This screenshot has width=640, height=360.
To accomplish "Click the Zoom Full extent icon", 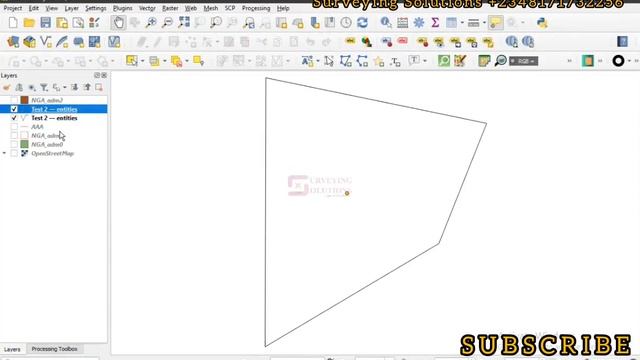I will 184,22.
